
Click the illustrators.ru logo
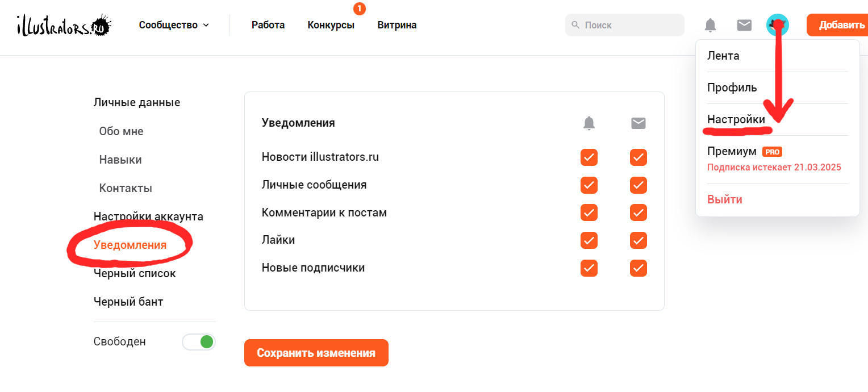coord(64,25)
